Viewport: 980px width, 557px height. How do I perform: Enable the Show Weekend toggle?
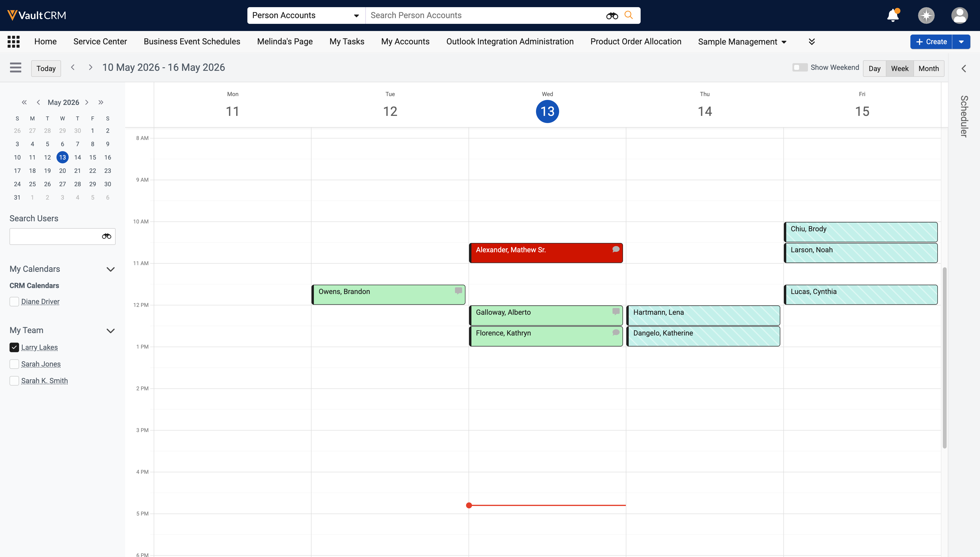(800, 68)
